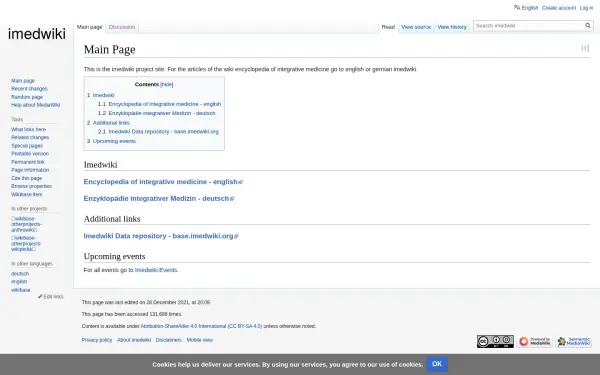Open Privacy policy footer link
The width and height of the screenshot is (600, 375).
tap(97, 340)
